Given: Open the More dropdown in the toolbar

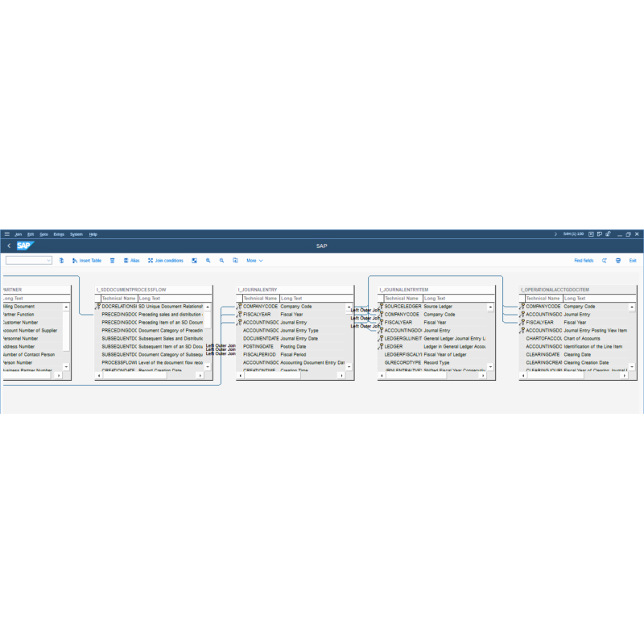Looking at the screenshot, I should [256, 260].
